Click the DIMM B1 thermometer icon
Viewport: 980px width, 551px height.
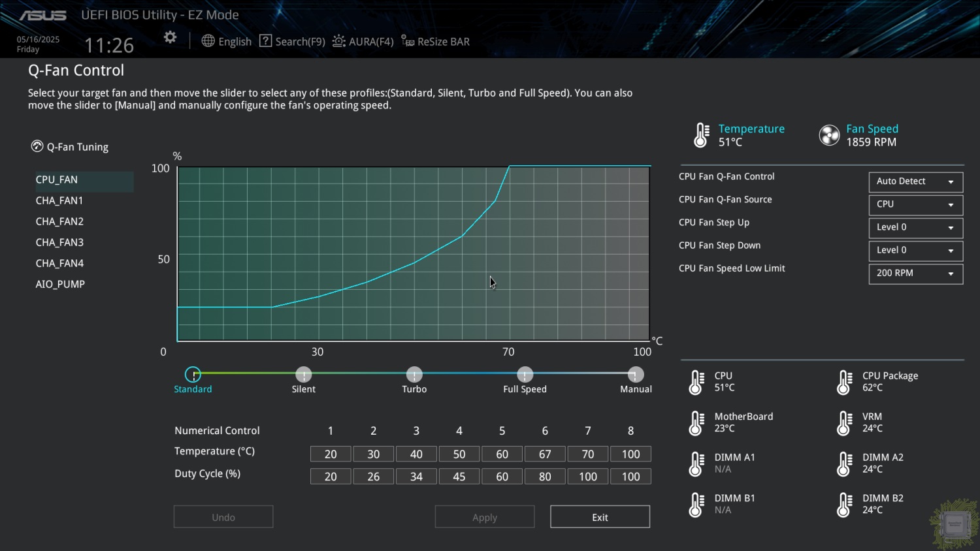tap(696, 505)
